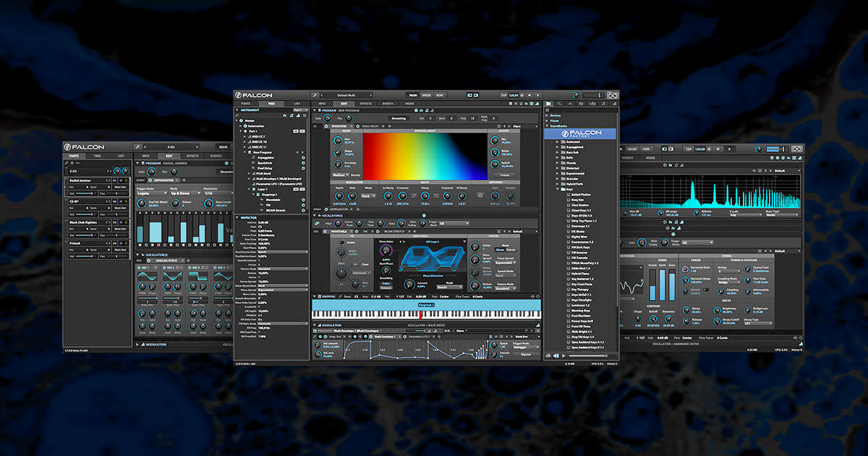The image size is (868, 456).
Task: Toggle the FM Enable switch in the oscillator
Action: (x=341, y=242)
